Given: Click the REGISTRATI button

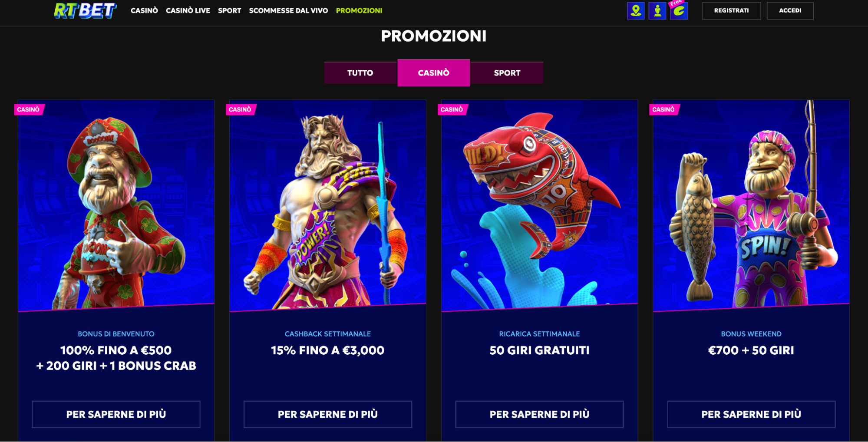Looking at the screenshot, I should point(731,10).
